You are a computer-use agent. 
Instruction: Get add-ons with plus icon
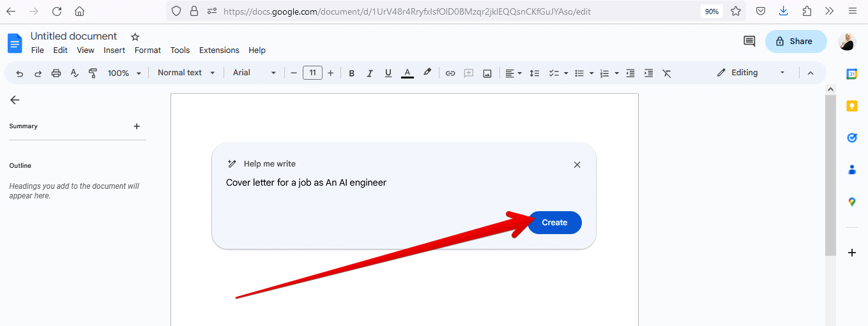[851, 253]
